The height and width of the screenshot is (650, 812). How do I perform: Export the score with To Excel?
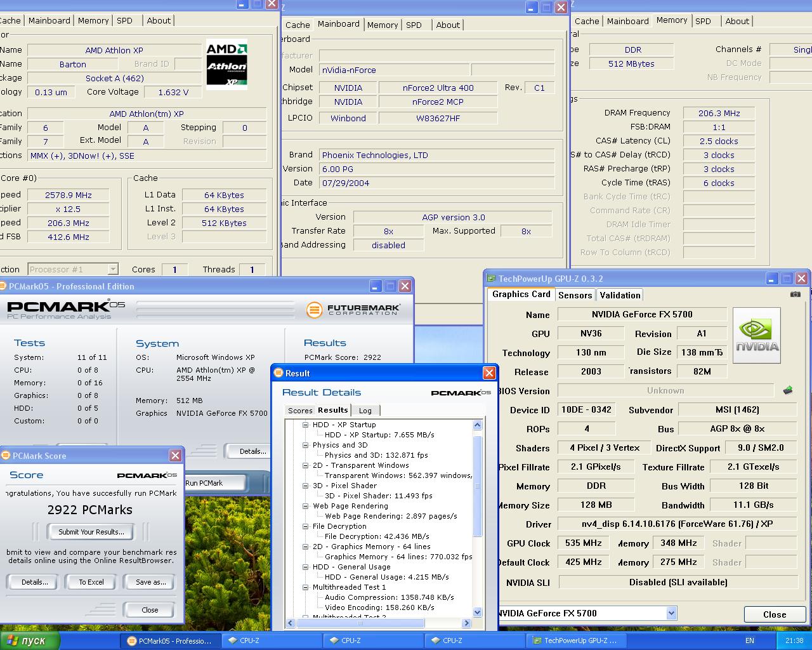(91, 581)
